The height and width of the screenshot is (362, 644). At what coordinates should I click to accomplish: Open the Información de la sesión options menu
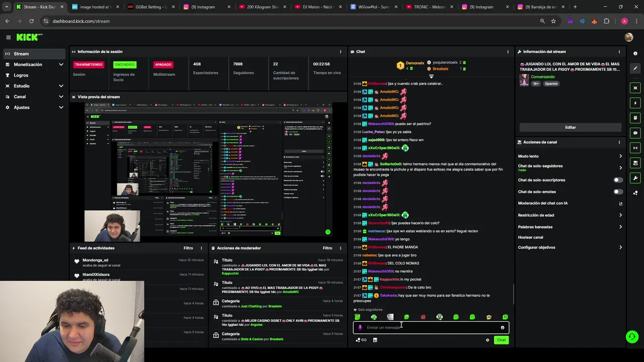click(x=341, y=51)
